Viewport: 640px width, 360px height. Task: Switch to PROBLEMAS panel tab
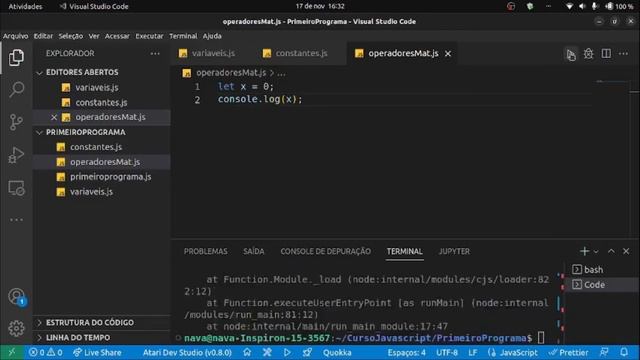[205, 251]
